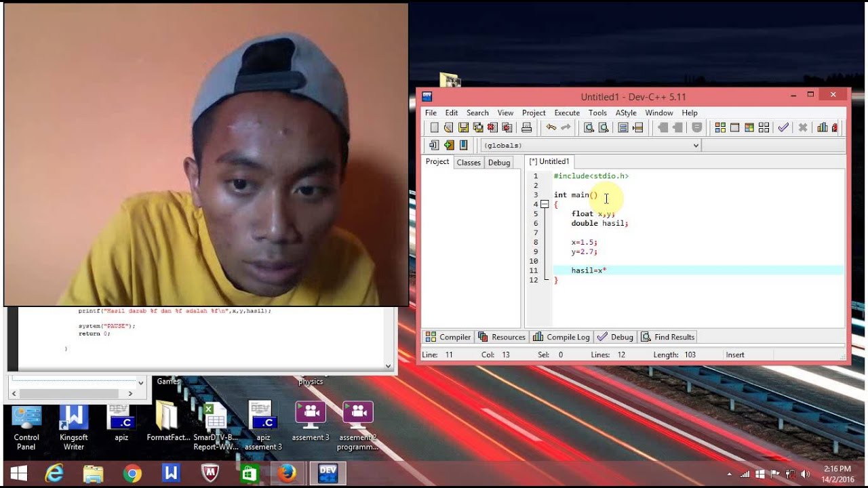Save the file with the floppy icon
Image resolution: width=868 pixels, height=488 pixels.
pyautogui.click(x=463, y=127)
